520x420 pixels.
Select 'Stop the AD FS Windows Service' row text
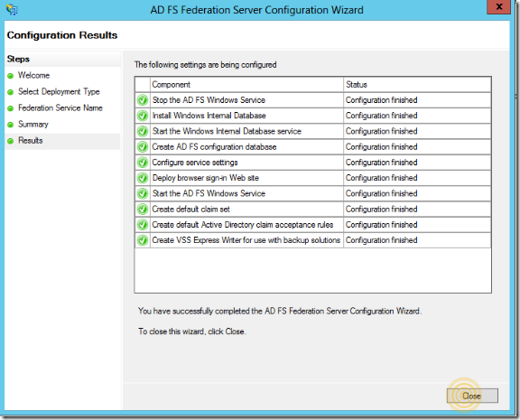(209, 100)
